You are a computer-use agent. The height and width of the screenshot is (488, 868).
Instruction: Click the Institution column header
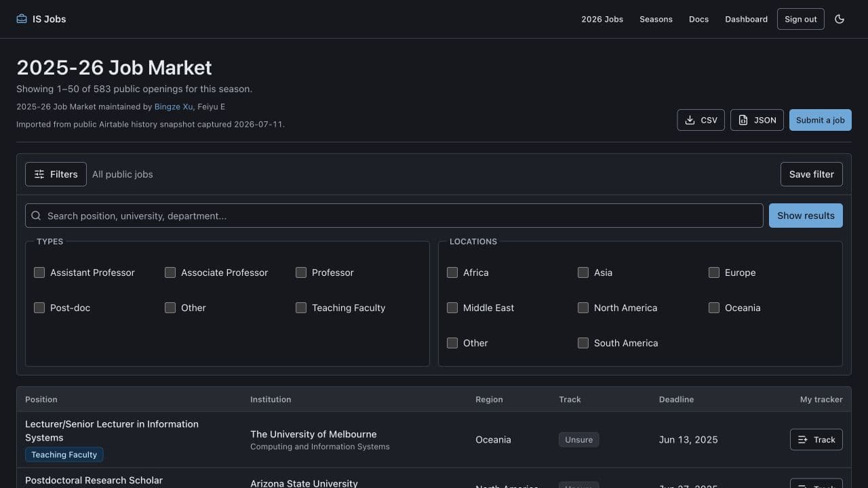pos(271,399)
